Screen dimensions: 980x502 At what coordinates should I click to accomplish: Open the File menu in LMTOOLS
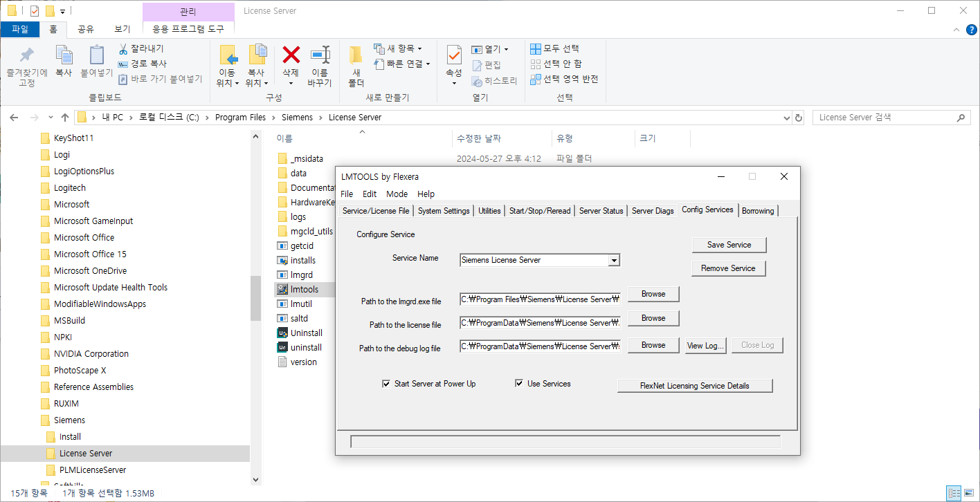347,194
